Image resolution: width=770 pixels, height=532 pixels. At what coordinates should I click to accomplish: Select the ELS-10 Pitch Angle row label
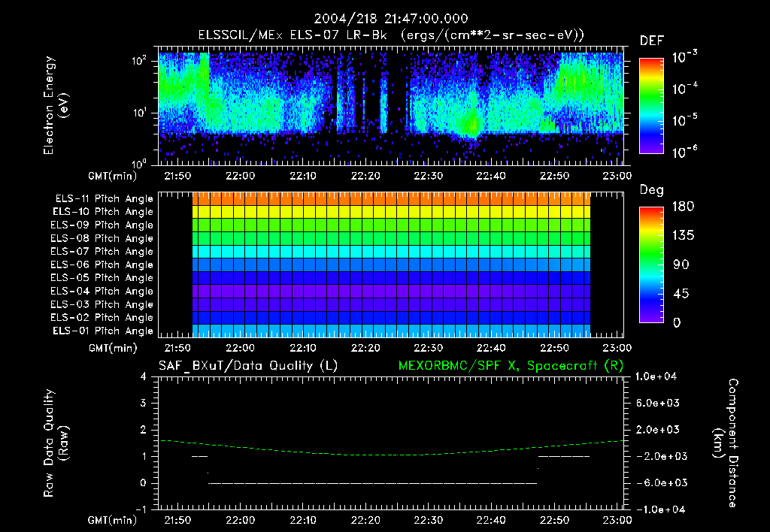click(102, 212)
